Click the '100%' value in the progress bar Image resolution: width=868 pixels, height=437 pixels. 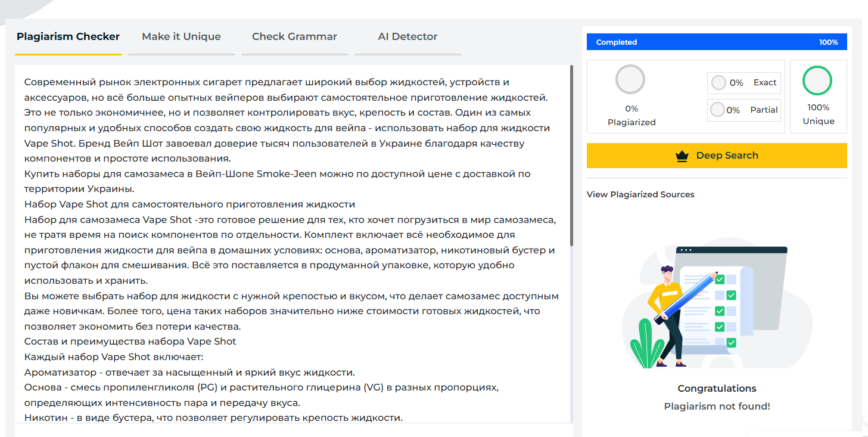pyautogui.click(x=828, y=42)
